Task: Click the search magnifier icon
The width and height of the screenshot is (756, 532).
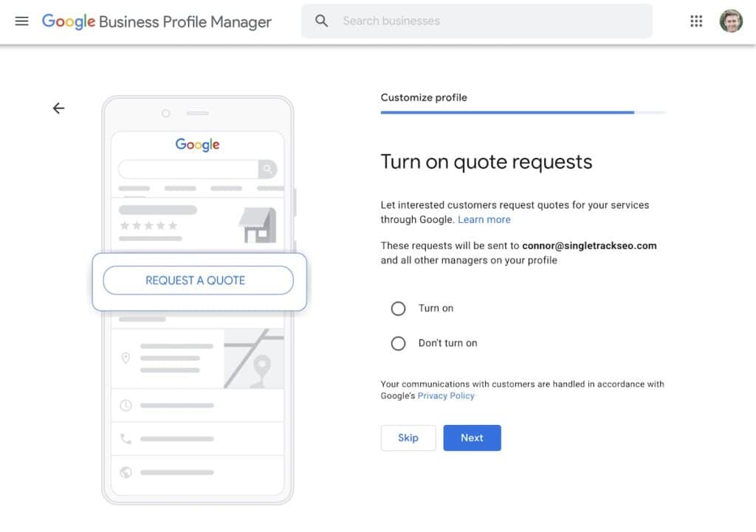Action: point(321,21)
